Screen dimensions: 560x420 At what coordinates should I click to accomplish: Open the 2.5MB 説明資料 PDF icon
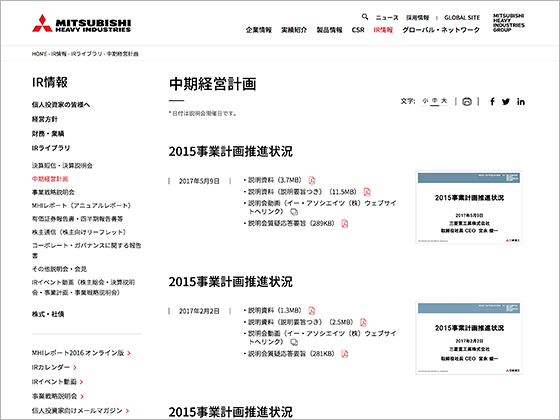(x=363, y=322)
